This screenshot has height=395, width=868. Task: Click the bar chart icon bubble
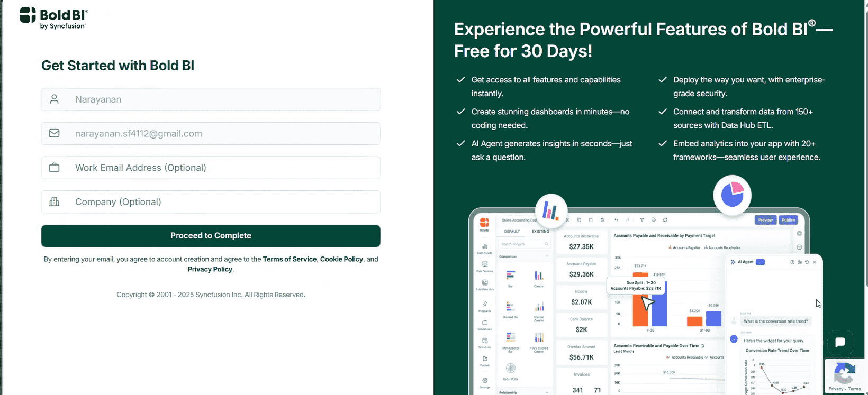[550, 212]
